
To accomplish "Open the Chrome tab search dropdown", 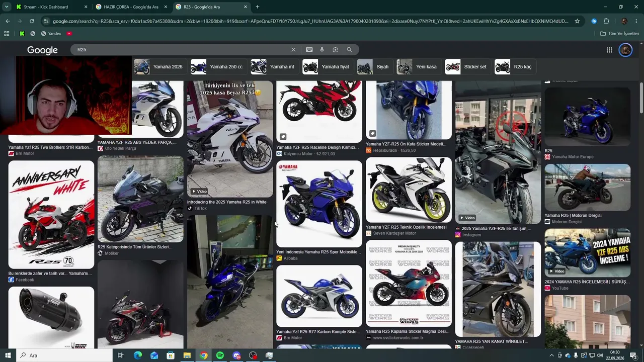I will [7, 7].
